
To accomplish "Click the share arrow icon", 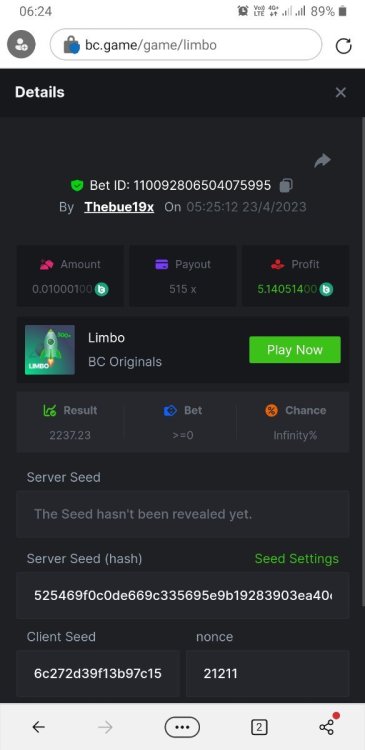I will click(322, 161).
